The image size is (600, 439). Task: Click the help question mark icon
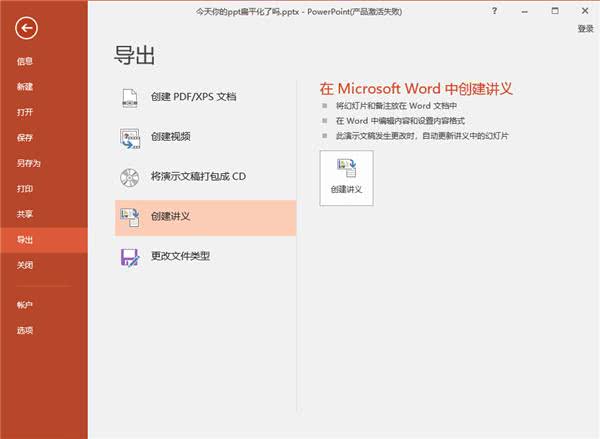[495, 10]
